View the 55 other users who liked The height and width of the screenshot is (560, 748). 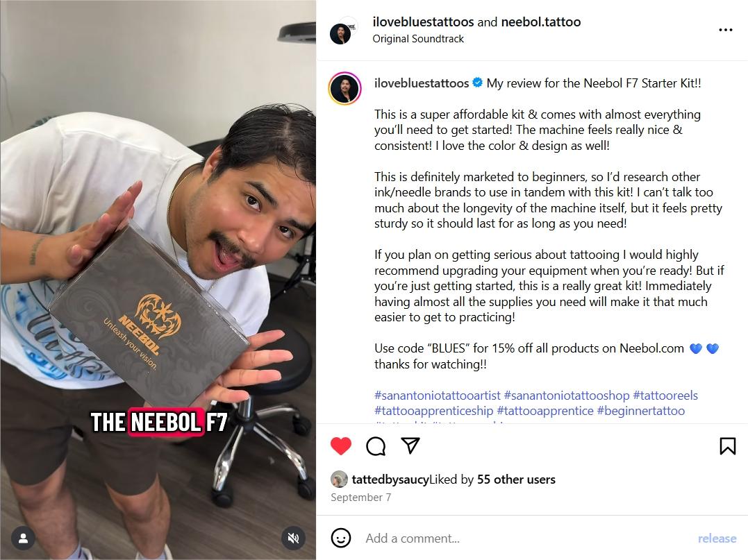point(516,479)
